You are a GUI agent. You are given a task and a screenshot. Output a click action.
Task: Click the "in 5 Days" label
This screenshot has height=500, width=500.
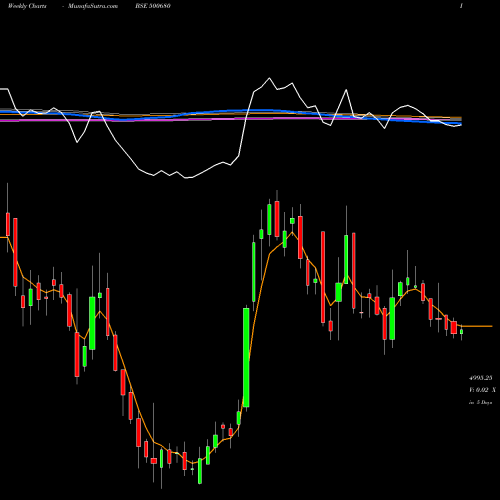point(480,402)
